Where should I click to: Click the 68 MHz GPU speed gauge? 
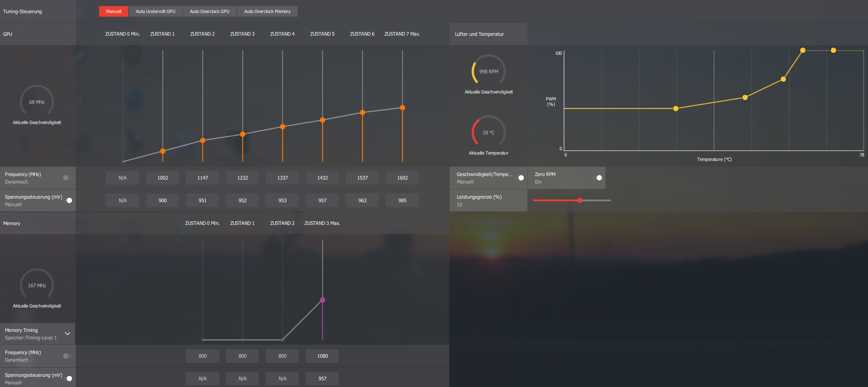pyautogui.click(x=37, y=102)
